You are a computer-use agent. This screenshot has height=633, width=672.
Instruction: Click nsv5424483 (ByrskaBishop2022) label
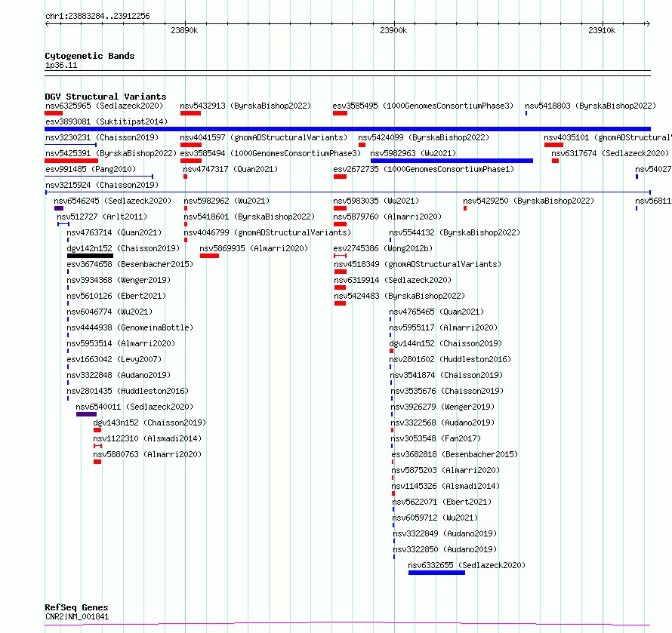coord(400,296)
